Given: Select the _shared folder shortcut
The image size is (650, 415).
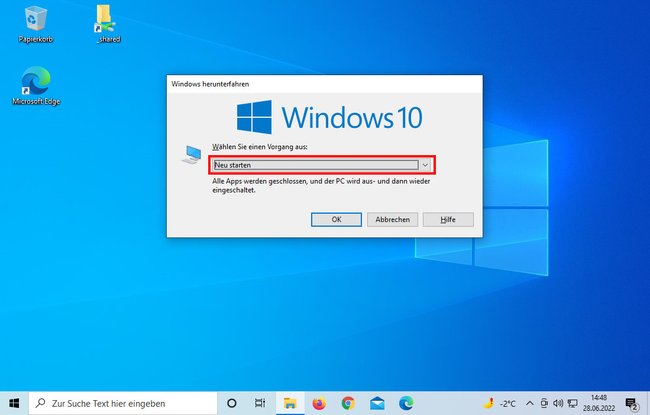Looking at the screenshot, I should pyautogui.click(x=107, y=24).
